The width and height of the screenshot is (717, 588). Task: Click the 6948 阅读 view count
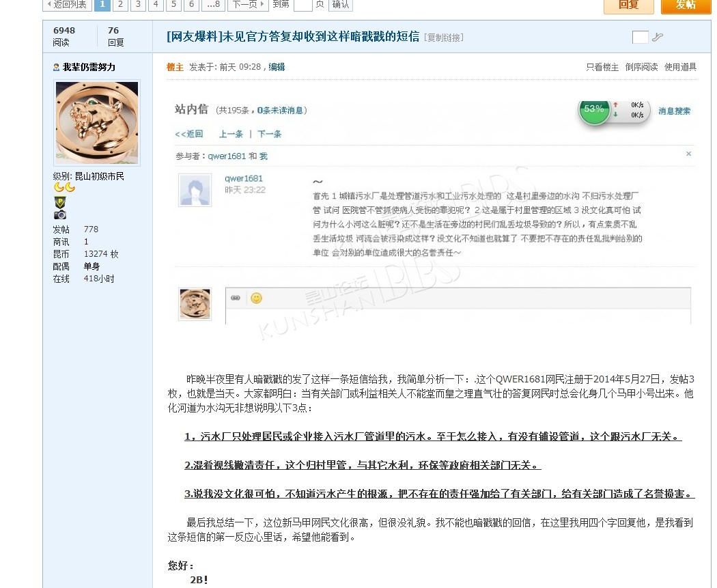[64, 36]
